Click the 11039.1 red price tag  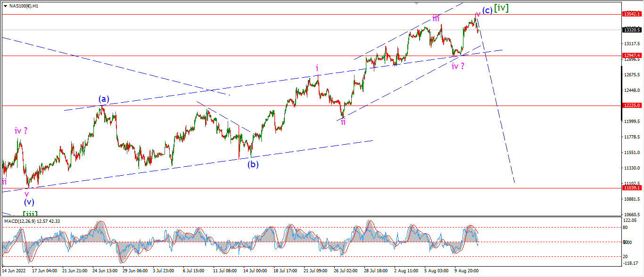pos(631,187)
